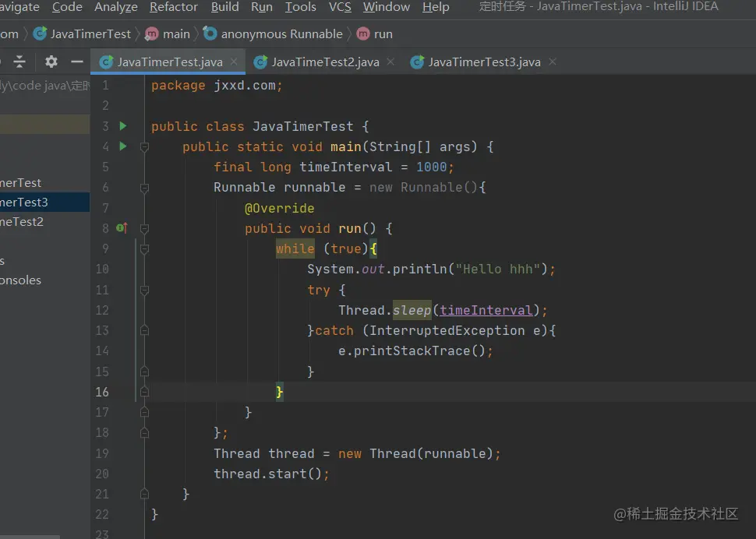Open the Run menu
This screenshot has height=539, width=756.
pyautogui.click(x=261, y=7)
